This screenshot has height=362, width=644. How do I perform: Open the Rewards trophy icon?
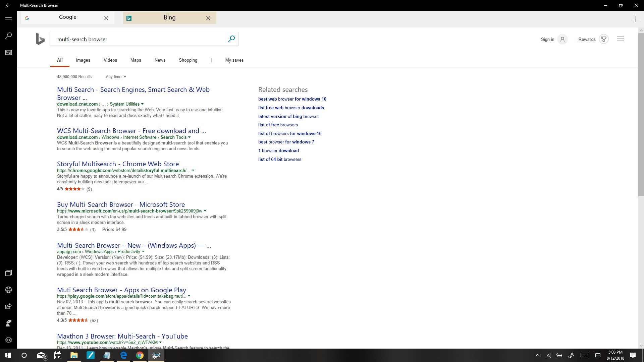coord(603,39)
